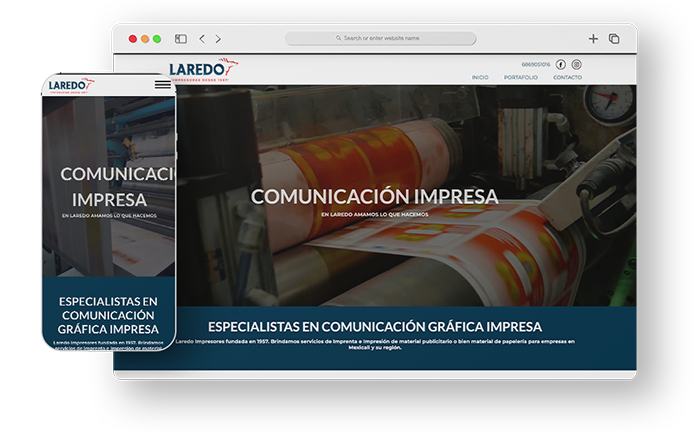Open the Instagram icon in the site header
The height and width of the screenshot is (438, 700).
[576, 64]
